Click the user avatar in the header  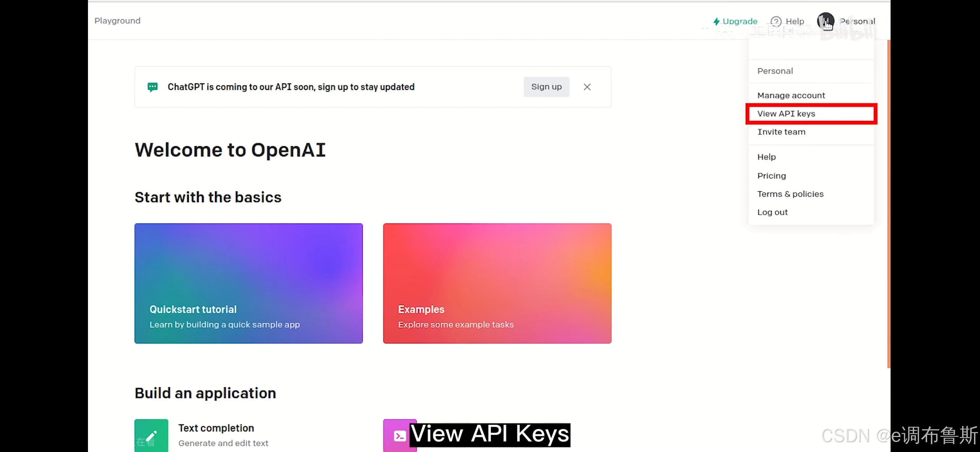coord(825,21)
